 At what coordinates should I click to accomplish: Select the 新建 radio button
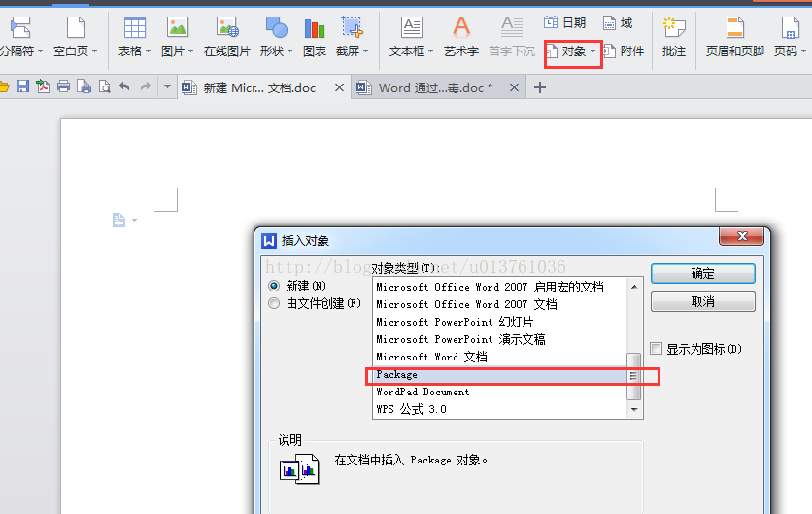pos(274,286)
